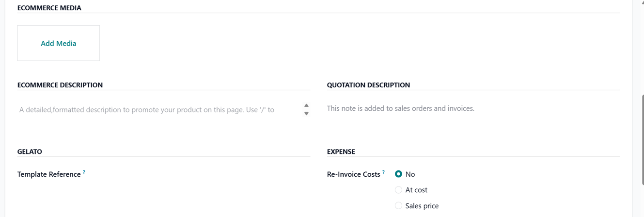Click the Expense section heading
The width and height of the screenshot is (644, 217).
(x=341, y=151)
